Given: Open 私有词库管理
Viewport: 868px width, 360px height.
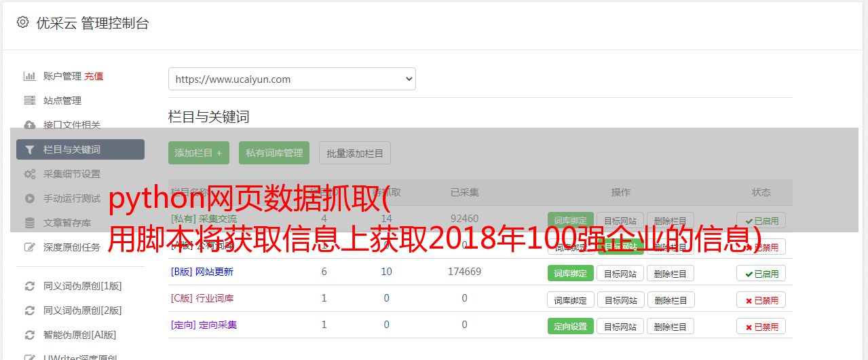Looking at the screenshot, I should click(x=274, y=153).
